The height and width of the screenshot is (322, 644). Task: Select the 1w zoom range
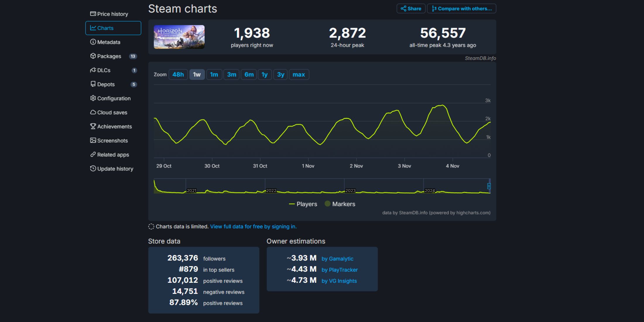tap(197, 74)
